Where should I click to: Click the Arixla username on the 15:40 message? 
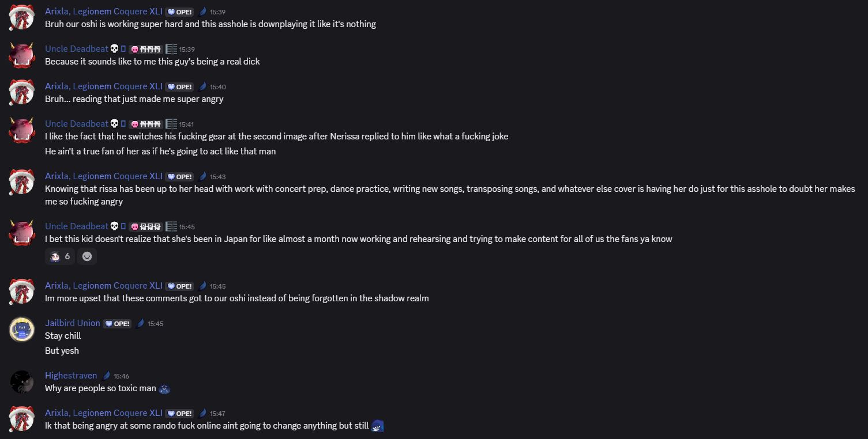[x=104, y=86]
